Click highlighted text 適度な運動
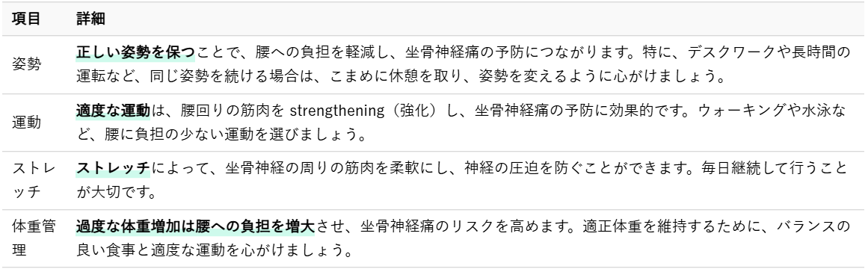 click(113, 111)
